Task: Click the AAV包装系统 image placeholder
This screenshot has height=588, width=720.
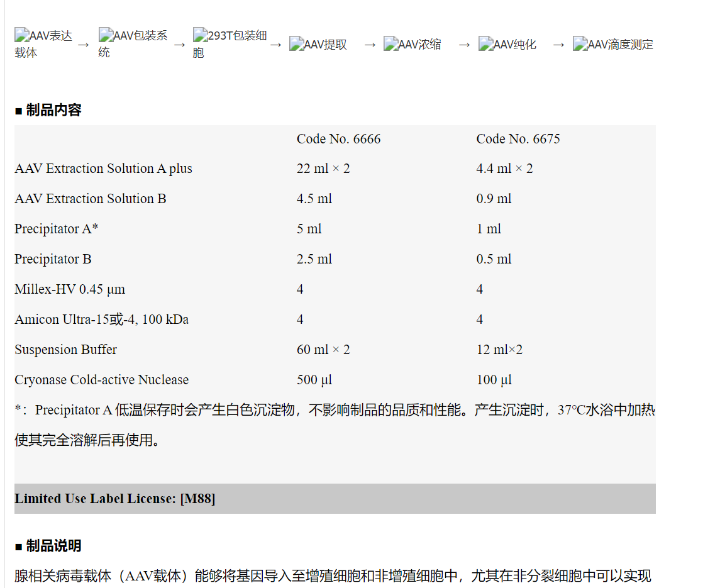Action: pos(133,43)
